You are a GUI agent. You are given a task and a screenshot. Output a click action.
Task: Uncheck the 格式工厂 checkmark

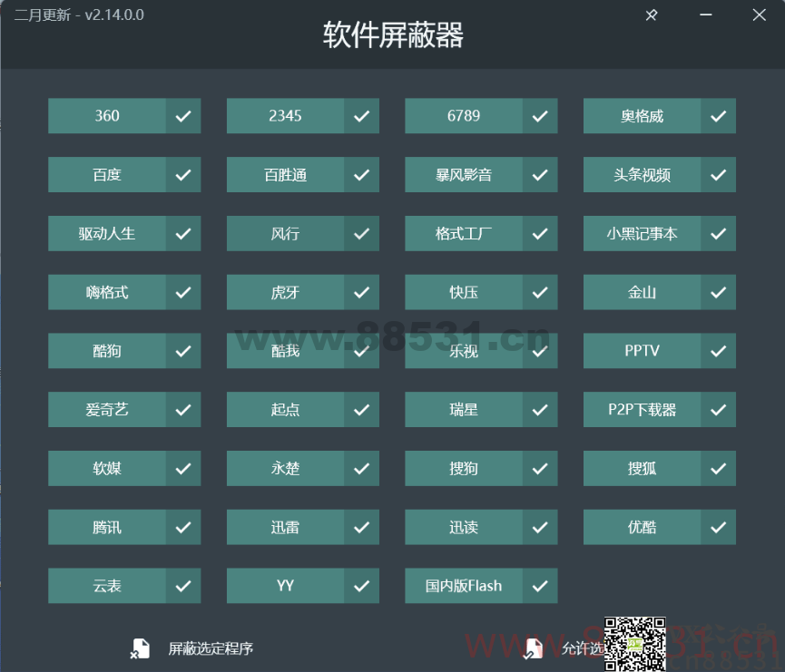pyautogui.click(x=540, y=234)
